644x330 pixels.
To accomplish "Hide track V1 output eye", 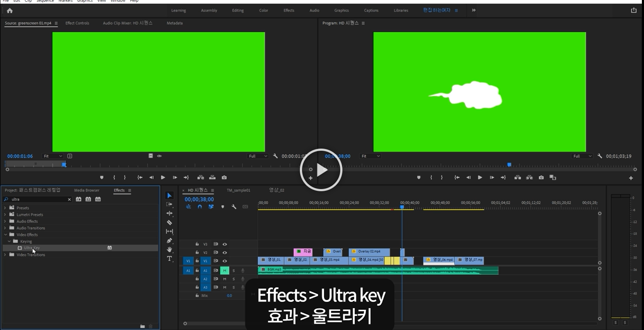I will click(x=225, y=261).
